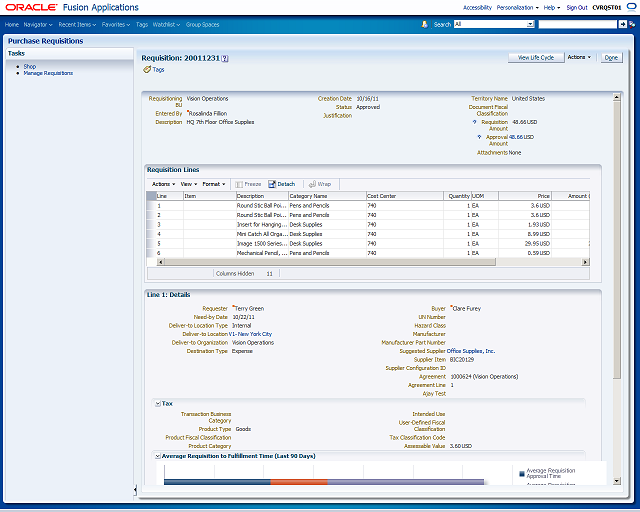Open the Watchlist menu

coord(166,24)
